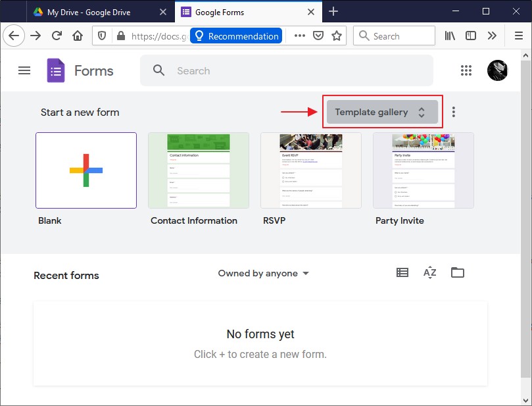Open the RSVP template thumbnail

click(311, 170)
